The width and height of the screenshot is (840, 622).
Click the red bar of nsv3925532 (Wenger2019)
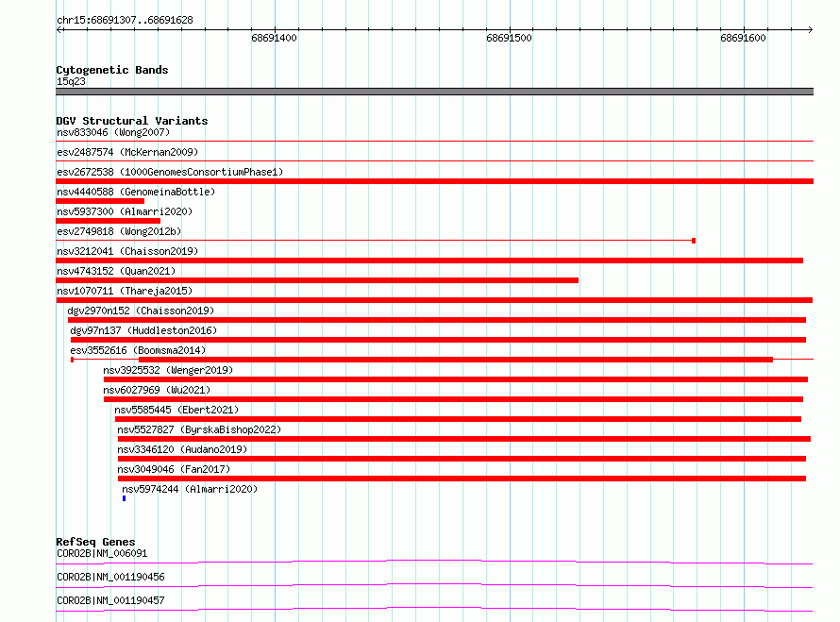pyautogui.click(x=456, y=379)
